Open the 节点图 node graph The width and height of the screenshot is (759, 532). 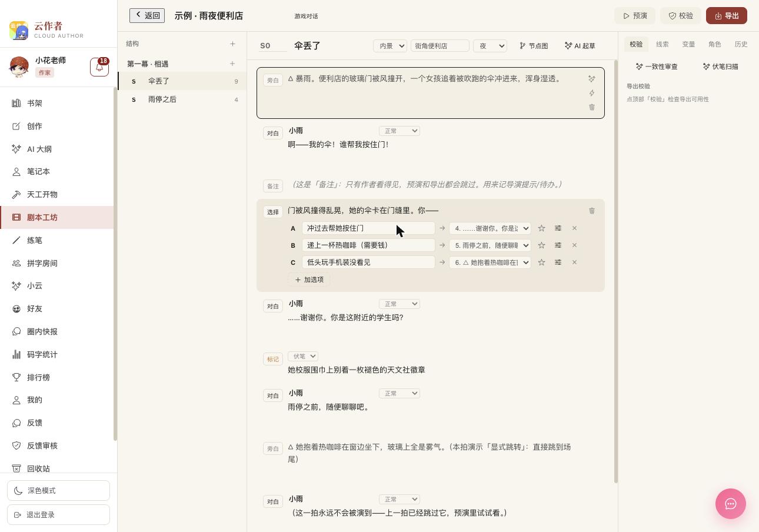534,45
